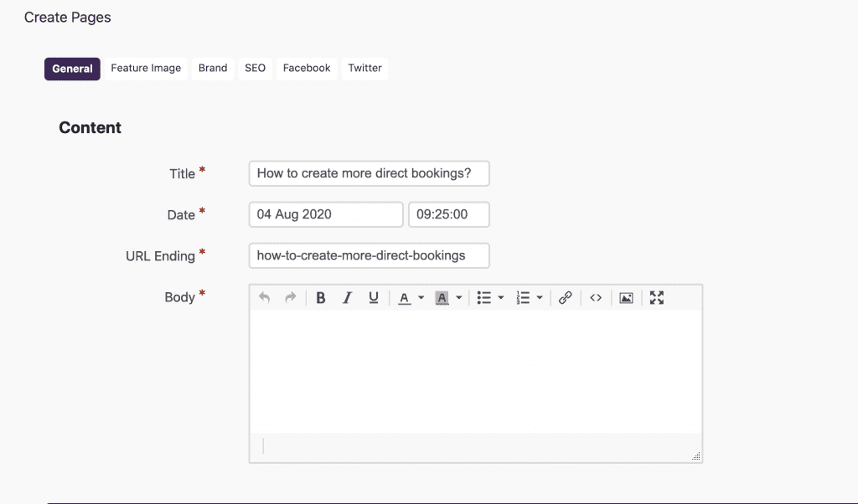Click the URL Ending field label
This screenshot has width=858, height=504.
(160, 256)
